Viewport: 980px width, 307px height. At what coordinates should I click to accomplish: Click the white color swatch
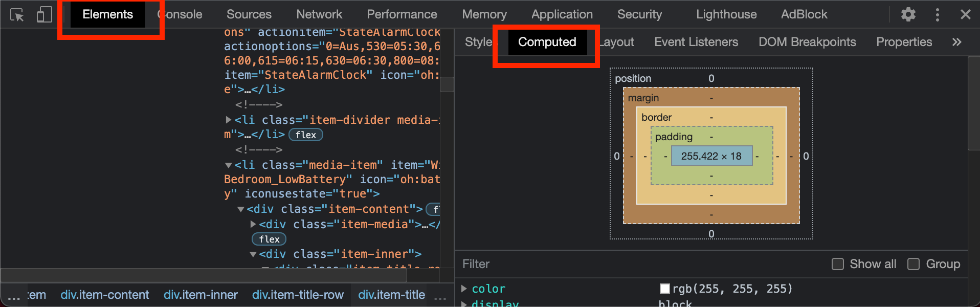tap(664, 289)
